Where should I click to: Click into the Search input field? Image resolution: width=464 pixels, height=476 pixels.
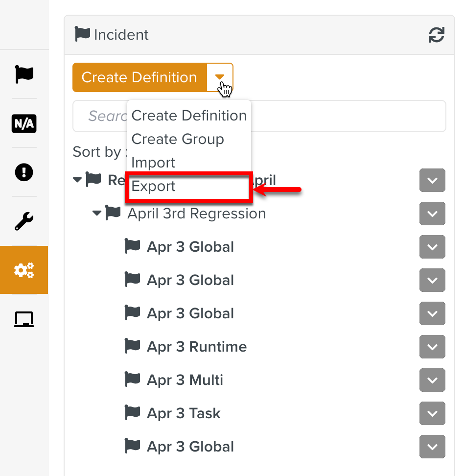pos(343,116)
